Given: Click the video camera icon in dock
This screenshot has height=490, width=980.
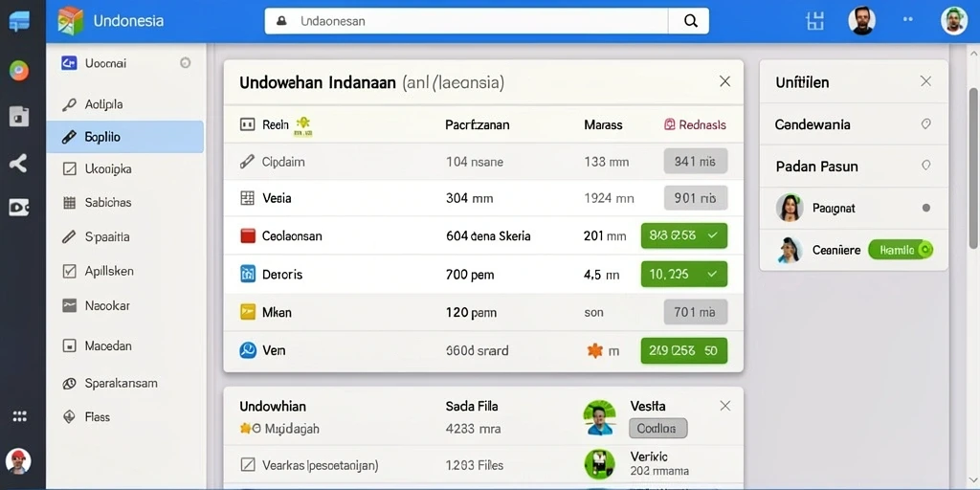Looking at the screenshot, I should click(x=19, y=207).
